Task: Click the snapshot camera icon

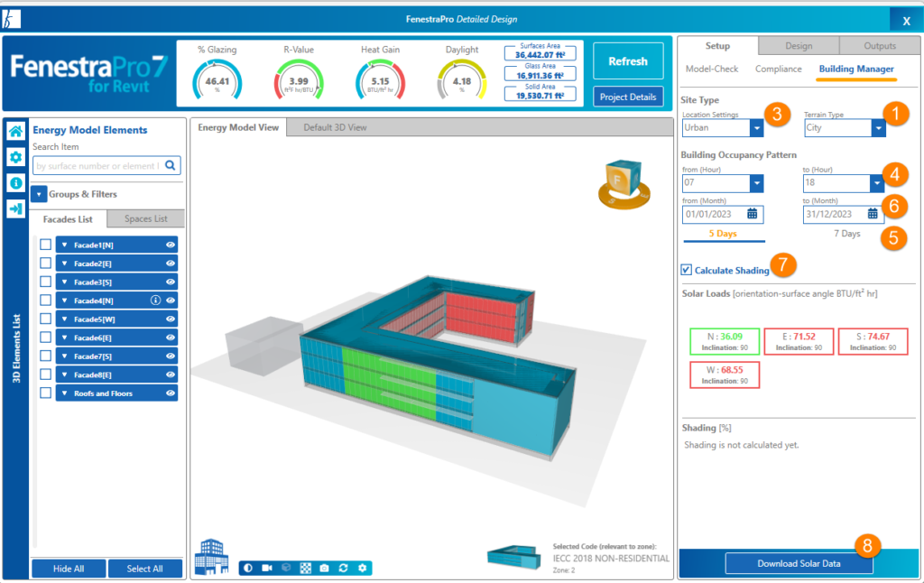Action: coord(324,568)
